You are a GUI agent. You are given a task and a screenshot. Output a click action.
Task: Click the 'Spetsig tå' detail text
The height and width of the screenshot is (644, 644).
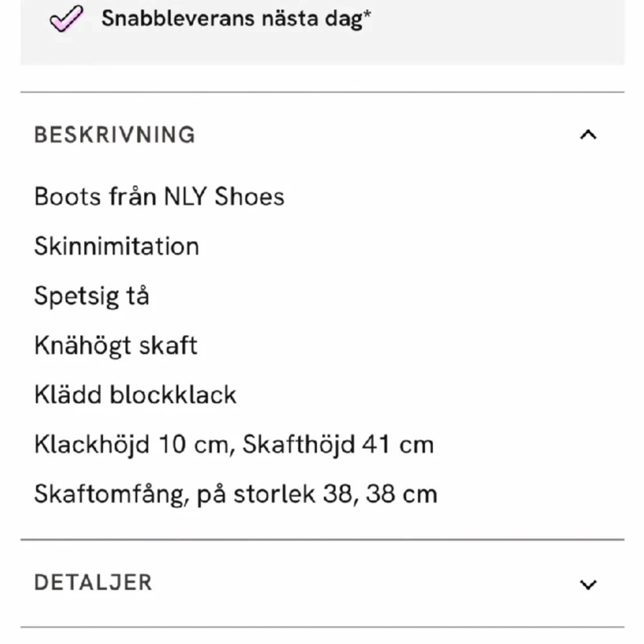92,295
